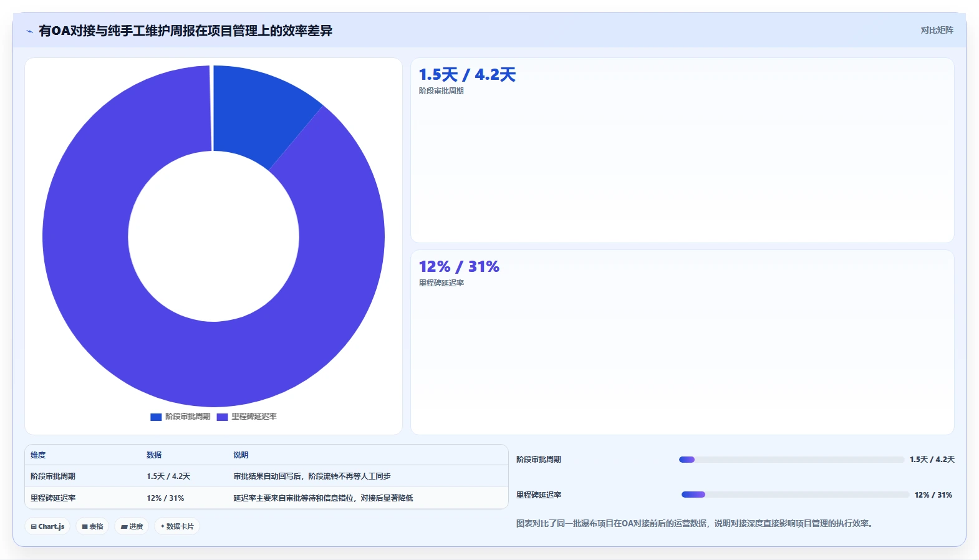Click the 数据 column header
This screenshot has width=979, height=560.
point(154,455)
